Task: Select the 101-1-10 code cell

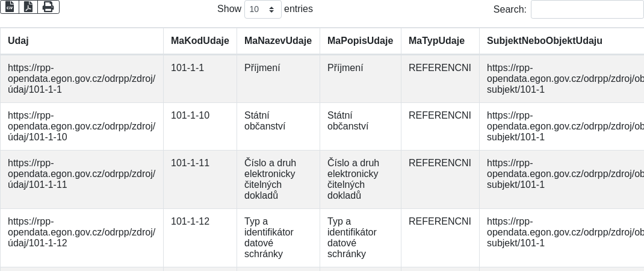Action: 200,126
